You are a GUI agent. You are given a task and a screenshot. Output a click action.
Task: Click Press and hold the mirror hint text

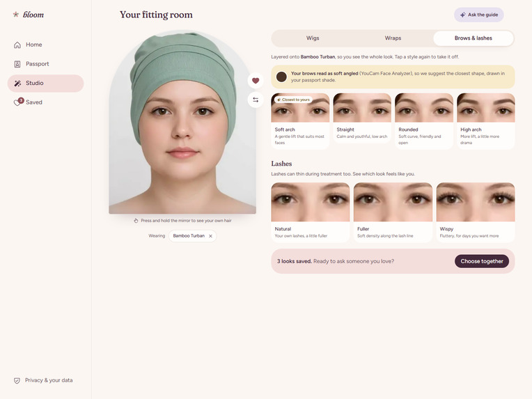coord(186,221)
